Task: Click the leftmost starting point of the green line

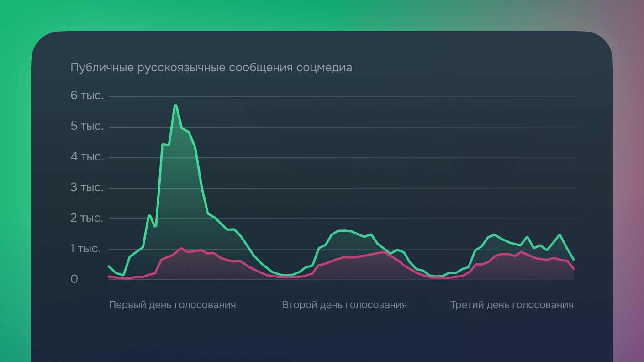Action: click(x=109, y=266)
